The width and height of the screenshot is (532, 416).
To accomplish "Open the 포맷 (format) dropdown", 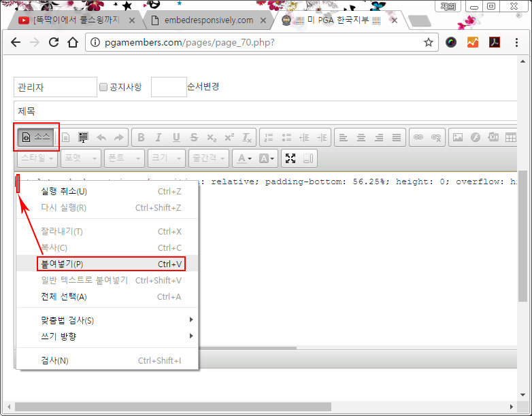I will (81, 158).
